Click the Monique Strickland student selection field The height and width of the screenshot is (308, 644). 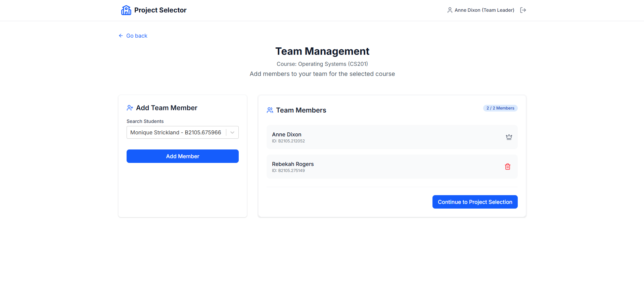[183, 132]
